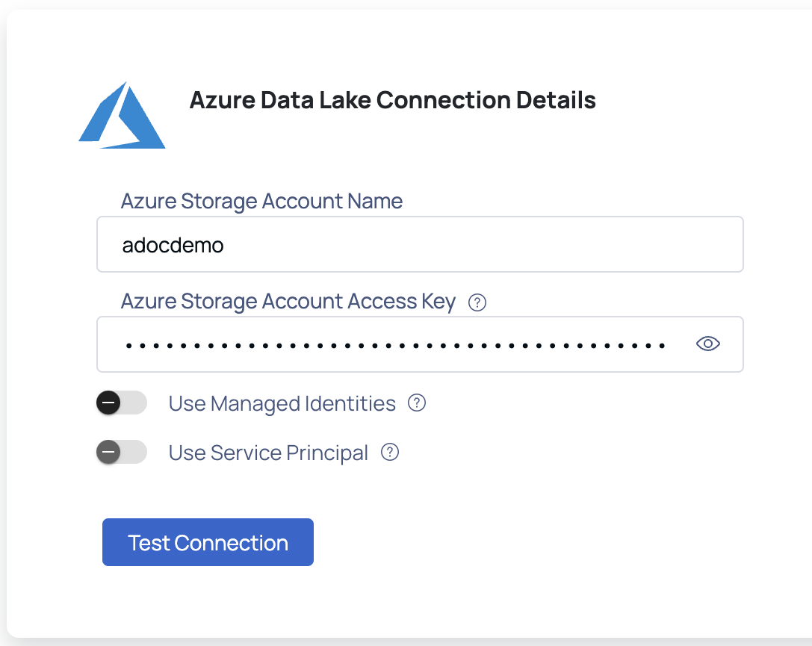Focus the Azure Storage Account Name field
812x646 pixels.
pyautogui.click(x=420, y=244)
